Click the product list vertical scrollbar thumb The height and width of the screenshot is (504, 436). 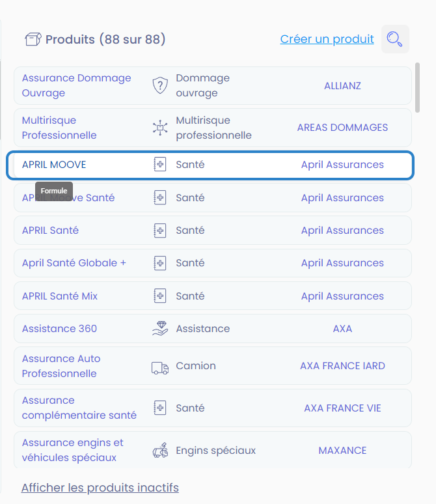click(x=417, y=87)
